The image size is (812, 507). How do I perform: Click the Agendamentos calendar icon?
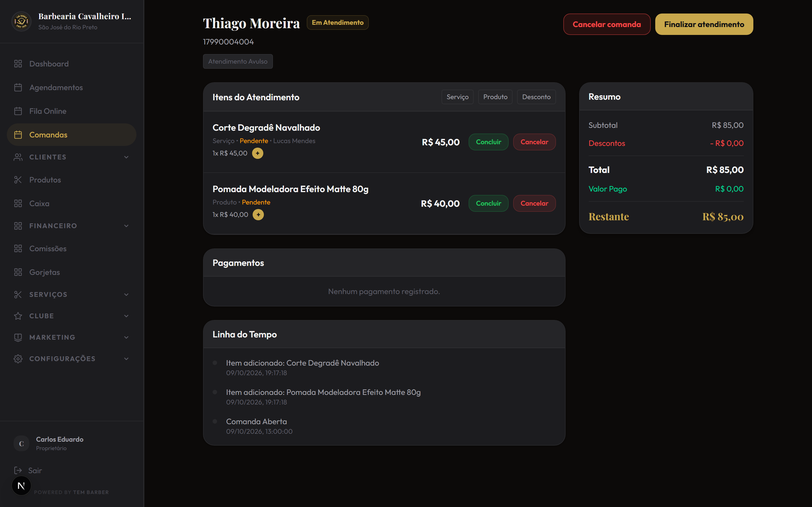[18, 88]
